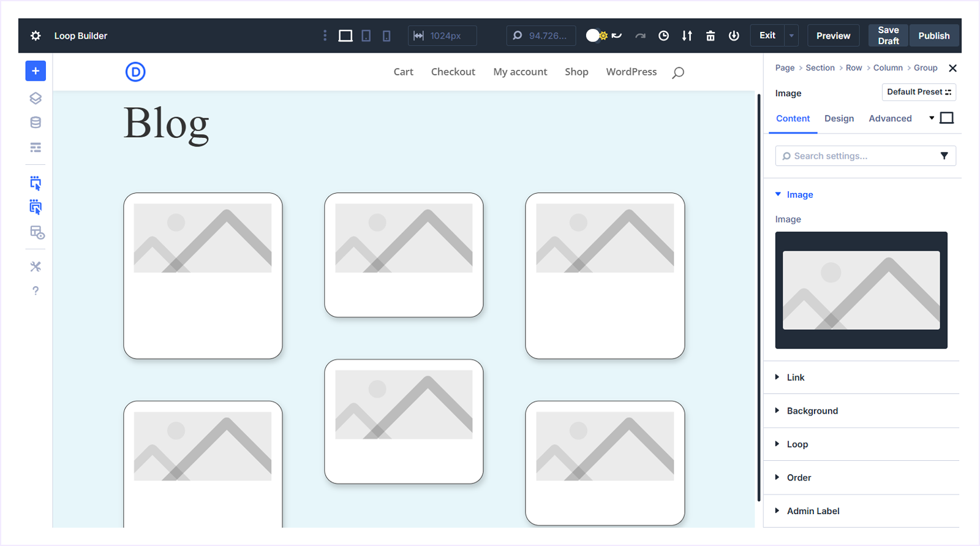Open the editing history clock icon
980x546 pixels.
pyautogui.click(x=663, y=36)
